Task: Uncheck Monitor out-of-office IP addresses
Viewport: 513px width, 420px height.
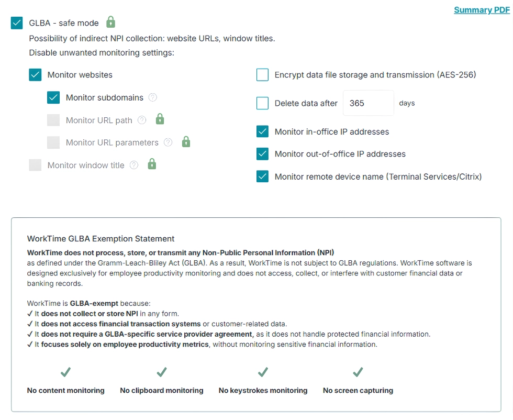Action: pos(262,154)
